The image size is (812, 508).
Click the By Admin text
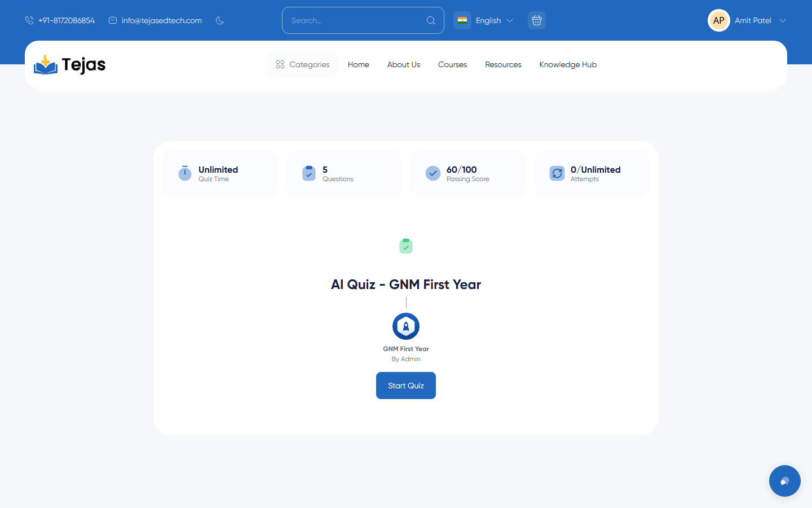coord(406,359)
